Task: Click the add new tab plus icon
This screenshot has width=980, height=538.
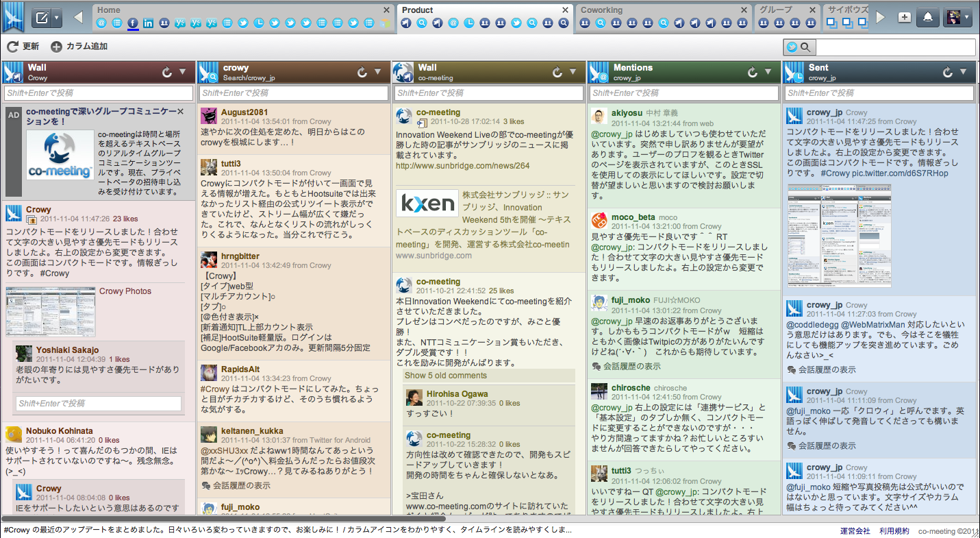Action: tap(904, 18)
